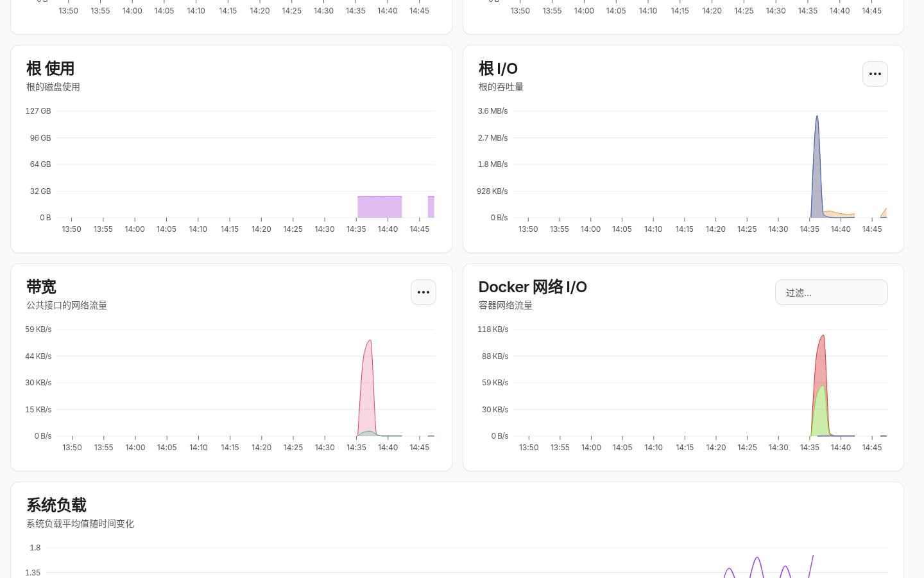Click the 1.35 label in 系统负载 chart

[33, 573]
